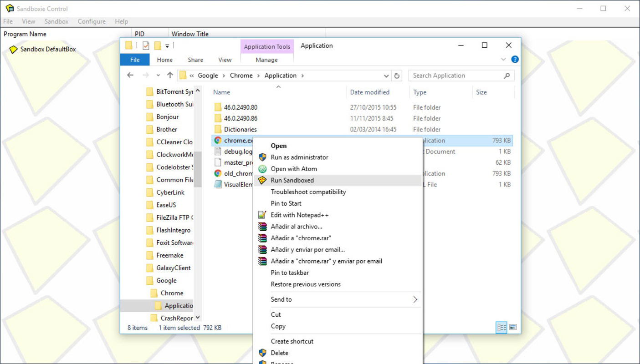This screenshot has height=364, width=640.
Task: Click the Sandboxie Control title bar icon
Action: (9, 8)
